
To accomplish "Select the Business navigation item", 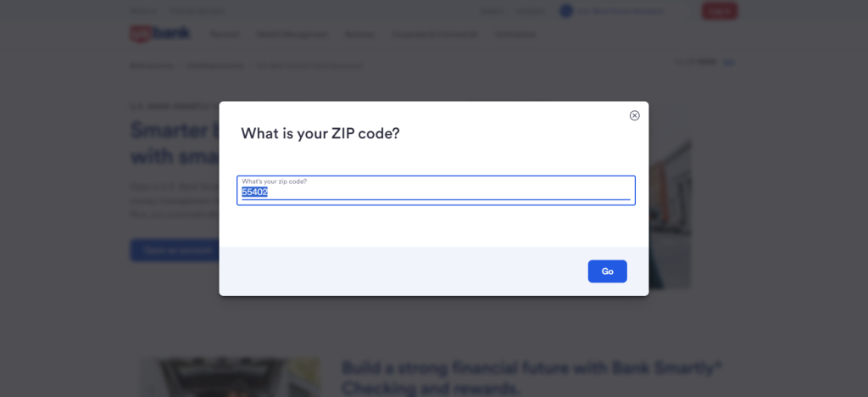I will click(359, 34).
